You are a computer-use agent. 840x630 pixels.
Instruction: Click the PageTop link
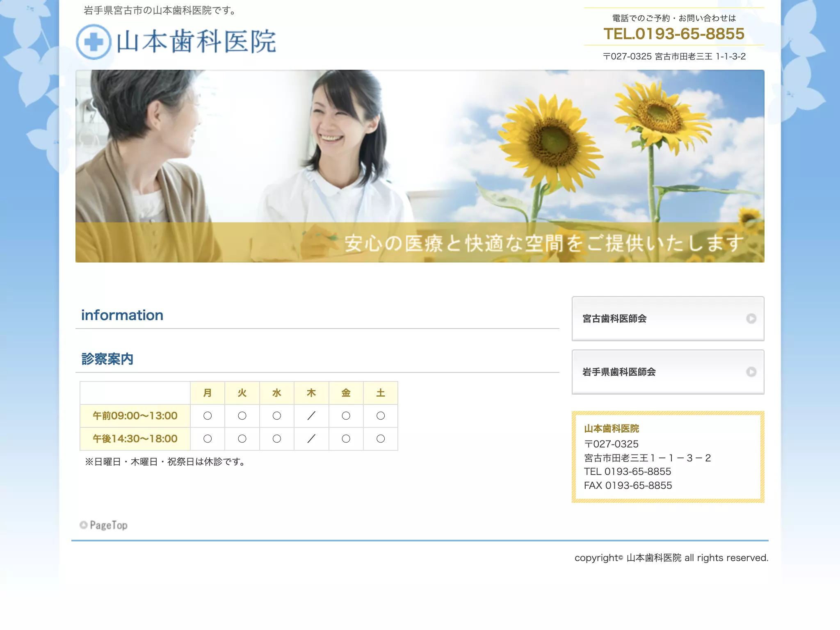(x=104, y=525)
